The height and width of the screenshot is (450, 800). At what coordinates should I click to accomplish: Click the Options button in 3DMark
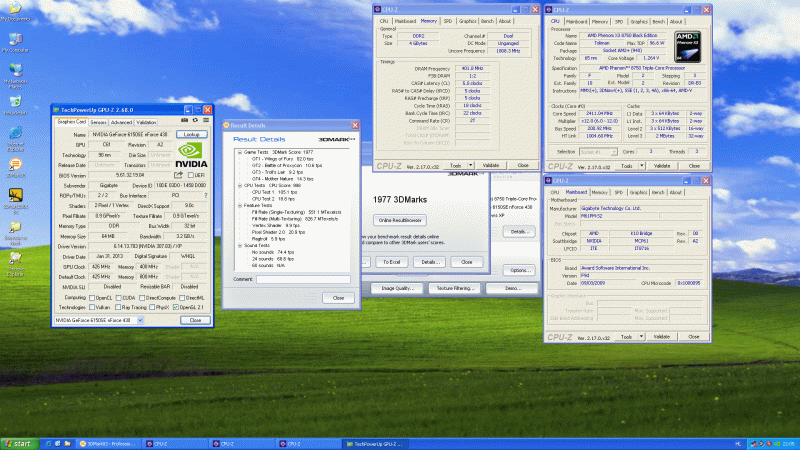519,270
